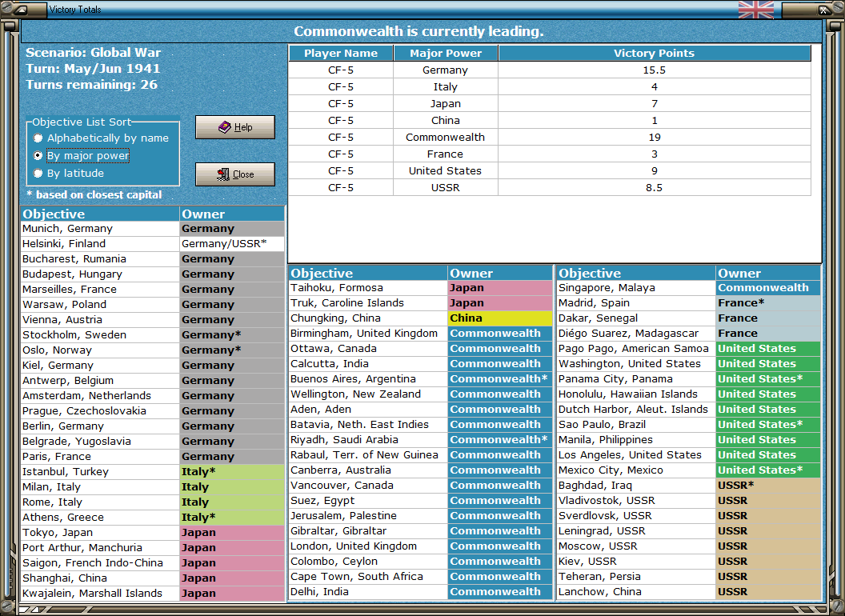Select the Italy major power cell
Viewport: 845px width, 616px height.
[x=446, y=86]
